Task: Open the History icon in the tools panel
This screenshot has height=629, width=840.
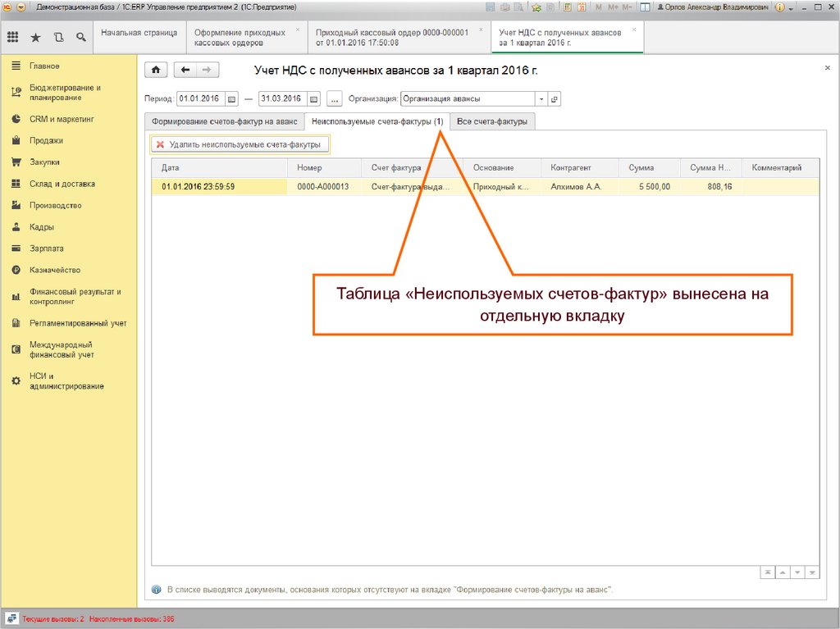Action: tap(57, 37)
